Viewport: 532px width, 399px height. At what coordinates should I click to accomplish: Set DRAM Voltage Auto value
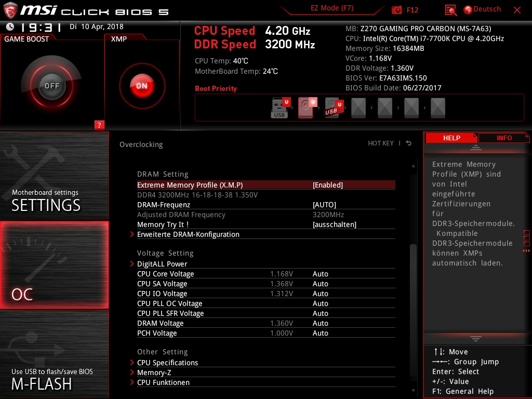click(320, 323)
